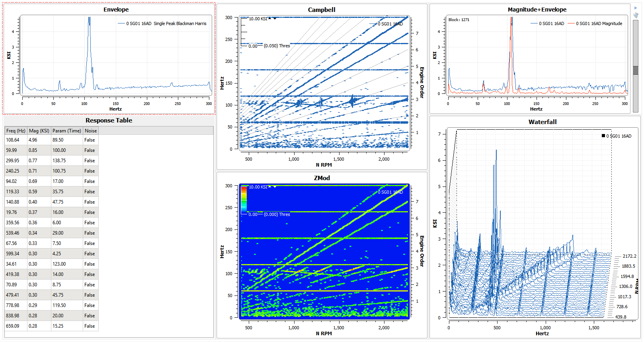644x342 pixels.
Task: Click the Waterfall legend 0 SG01 16AD
Action: (x=617, y=136)
